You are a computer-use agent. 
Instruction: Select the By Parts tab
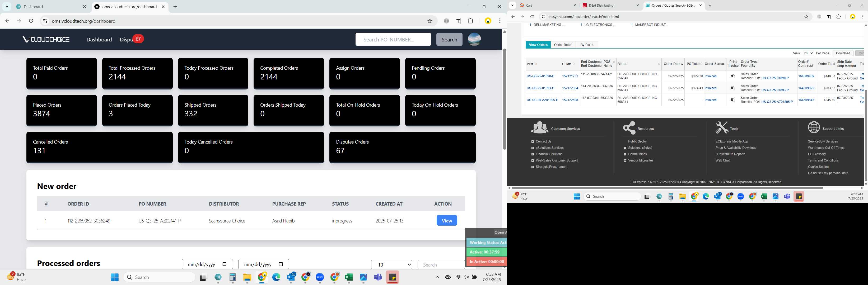[x=587, y=45]
